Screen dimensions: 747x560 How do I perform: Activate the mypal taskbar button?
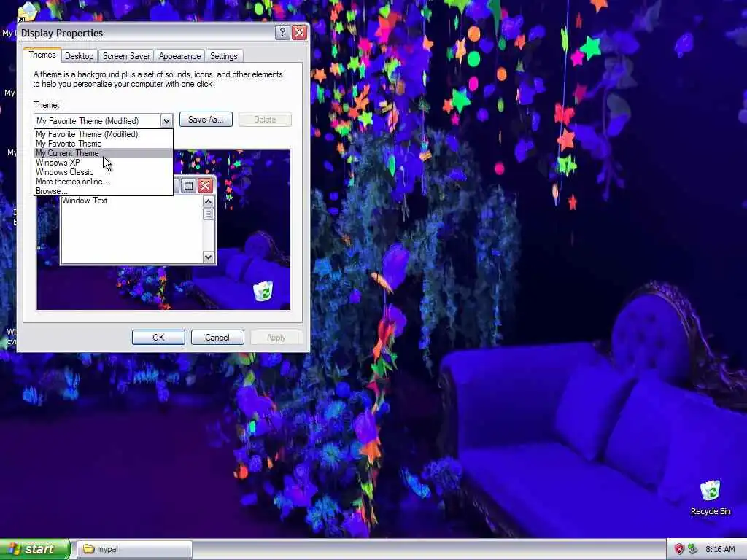coord(134,549)
